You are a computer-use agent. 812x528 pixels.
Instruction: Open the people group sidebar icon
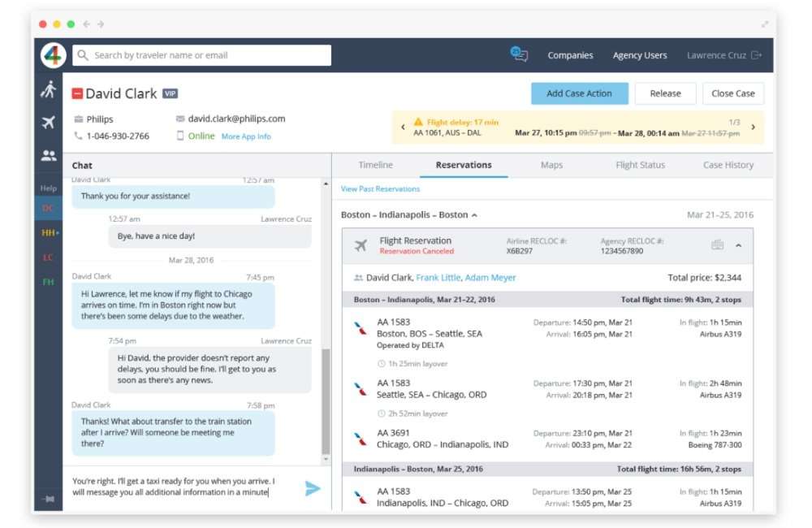coord(49,155)
